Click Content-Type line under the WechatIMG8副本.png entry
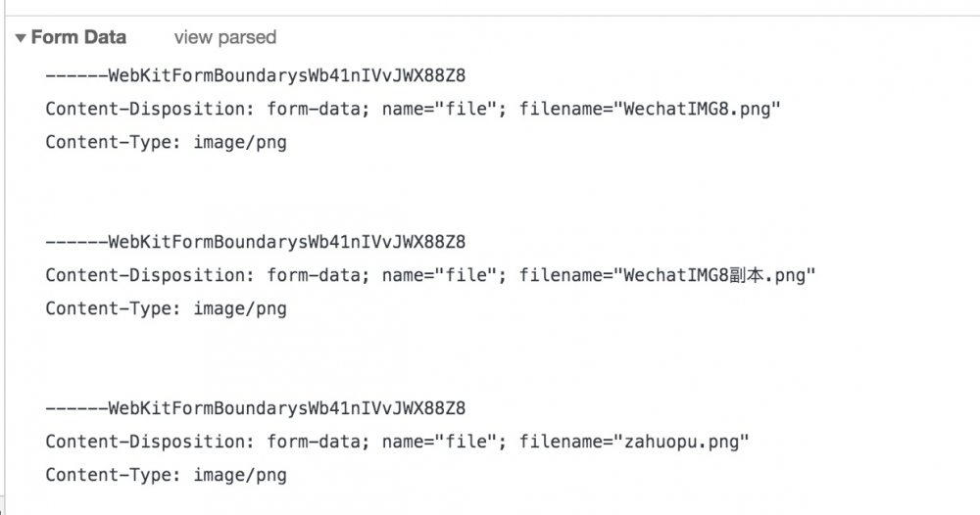Viewport: 980px width, 515px height. pos(166,308)
